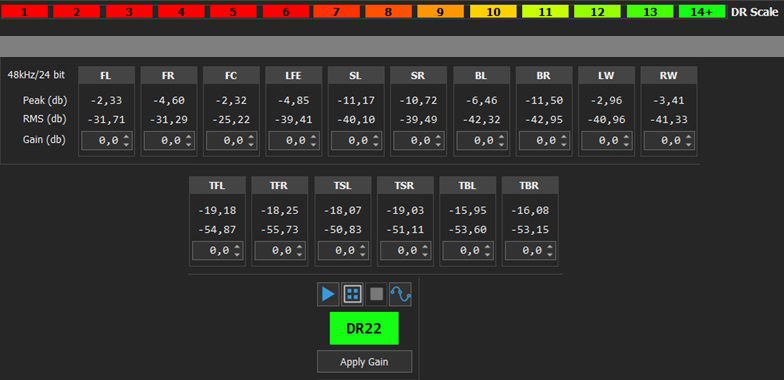Increase RW gain with the up arrow

pos(689,137)
